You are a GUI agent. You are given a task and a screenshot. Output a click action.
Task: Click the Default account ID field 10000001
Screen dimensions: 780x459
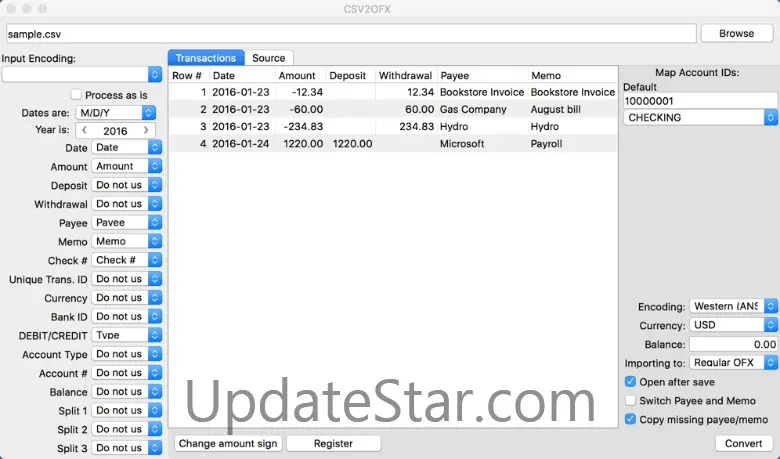pyautogui.click(x=699, y=101)
